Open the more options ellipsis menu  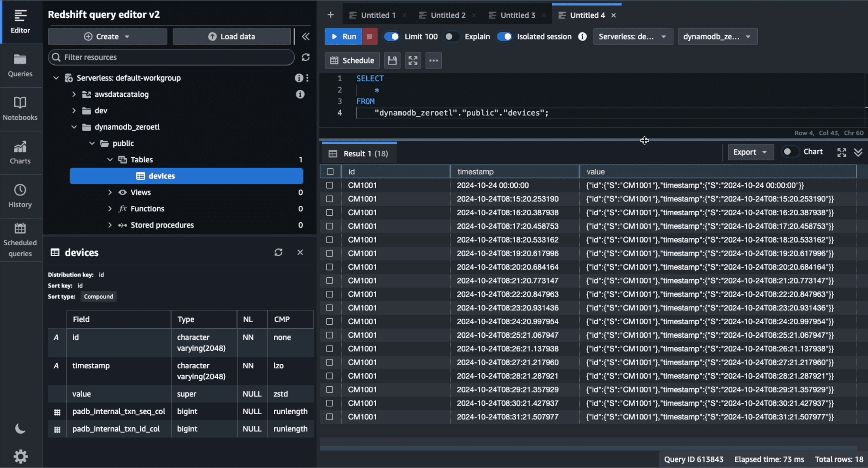pos(434,60)
